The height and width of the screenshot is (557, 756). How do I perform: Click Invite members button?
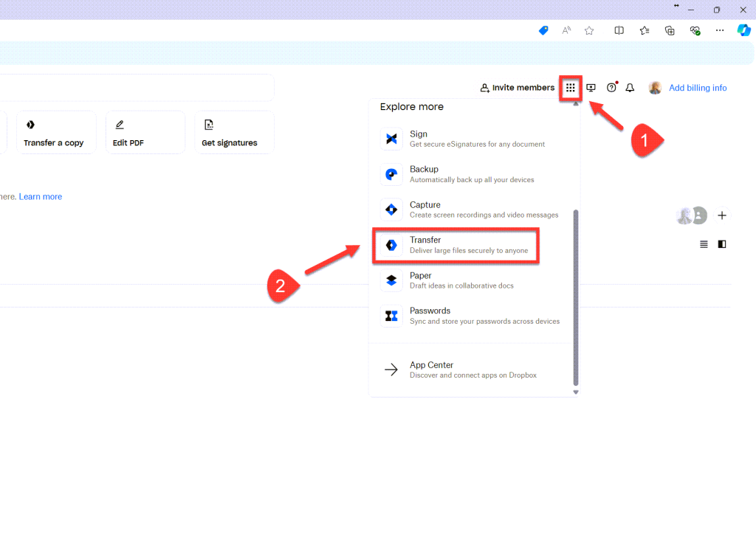pos(518,88)
